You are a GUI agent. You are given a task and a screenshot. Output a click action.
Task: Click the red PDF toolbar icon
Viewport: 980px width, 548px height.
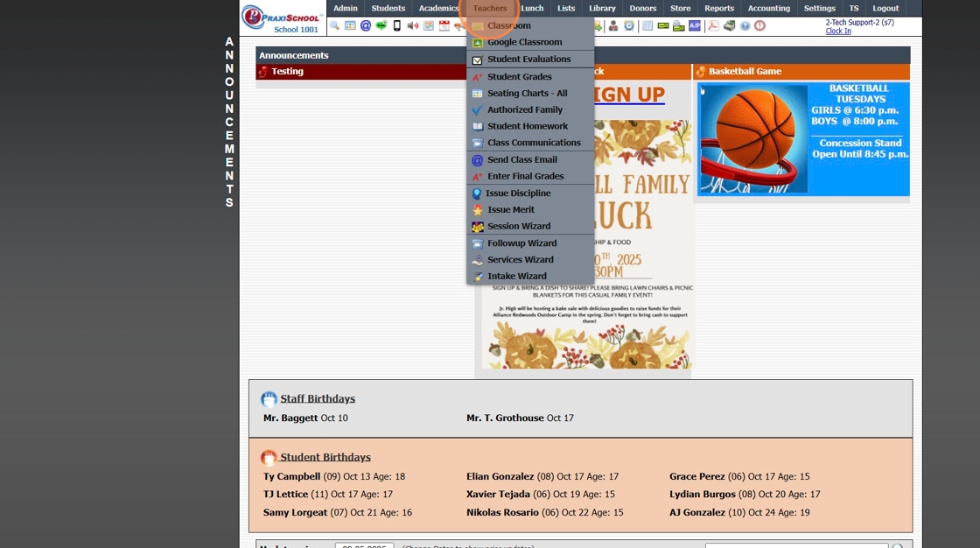(713, 25)
